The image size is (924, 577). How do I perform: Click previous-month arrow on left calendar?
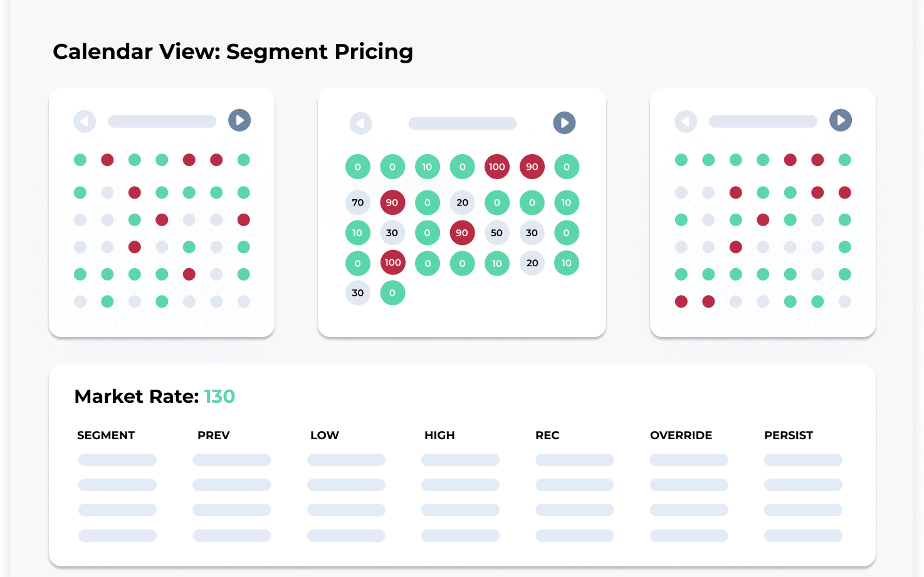[x=85, y=121]
